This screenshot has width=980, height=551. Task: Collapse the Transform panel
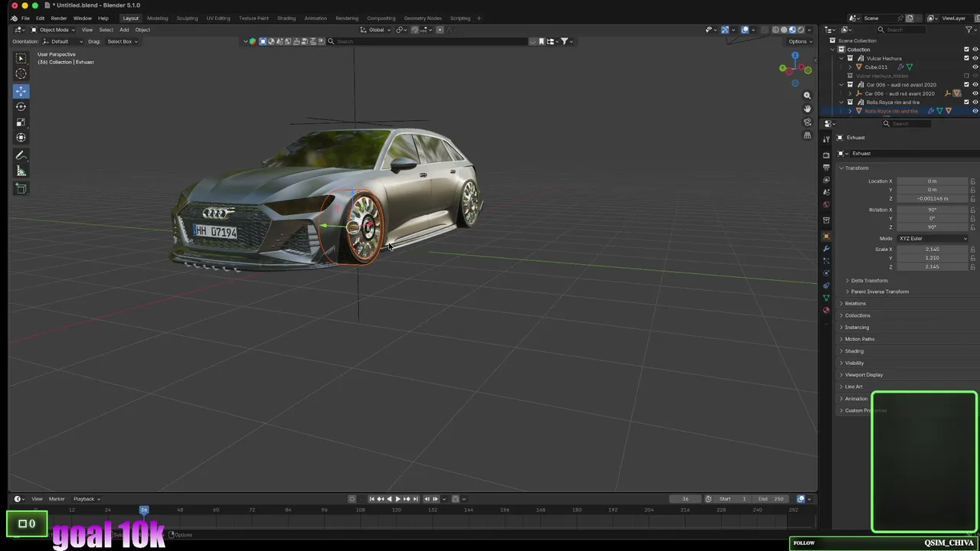coord(856,168)
